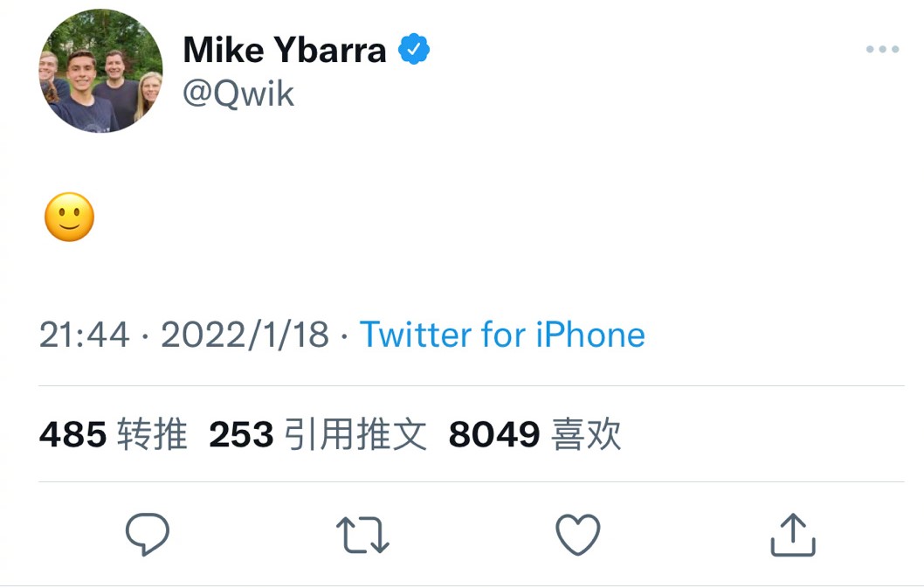Open Mike Ybarra's profile photo

100,71
